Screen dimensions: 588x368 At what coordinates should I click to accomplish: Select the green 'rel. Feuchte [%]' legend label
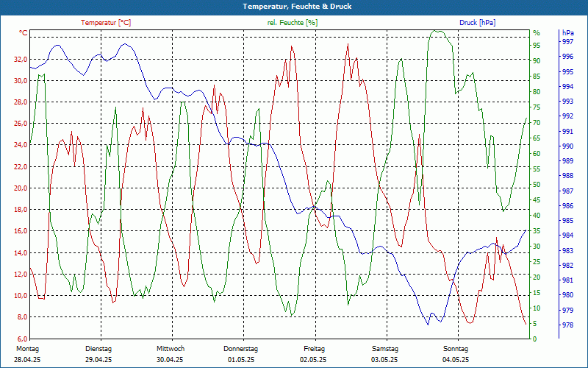coord(292,23)
